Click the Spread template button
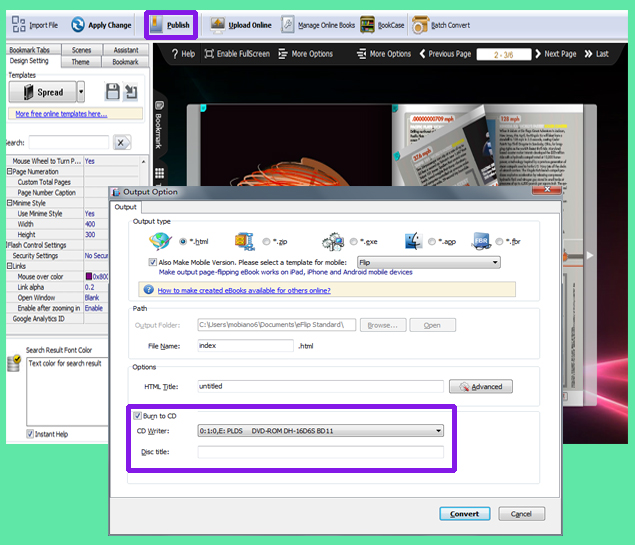Image resolution: width=635 pixels, height=545 pixels. [43, 92]
